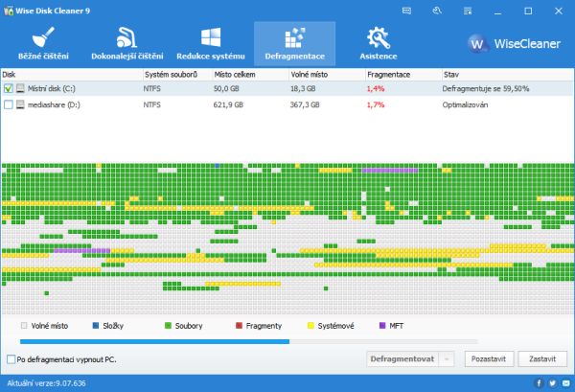Image resolution: width=575 pixels, height=392 pixels.
Task: Open the Facebook icon in status bar
Action: [539, 383]
